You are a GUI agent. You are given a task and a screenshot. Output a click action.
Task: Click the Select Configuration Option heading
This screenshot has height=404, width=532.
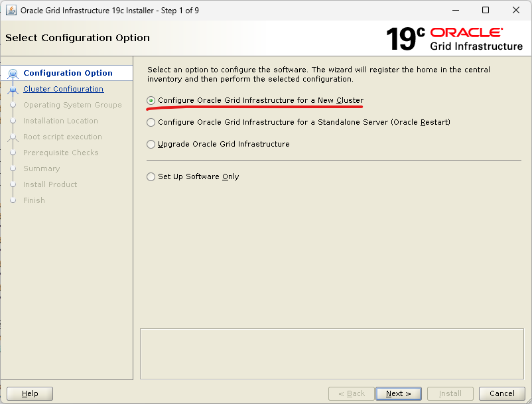78,38
